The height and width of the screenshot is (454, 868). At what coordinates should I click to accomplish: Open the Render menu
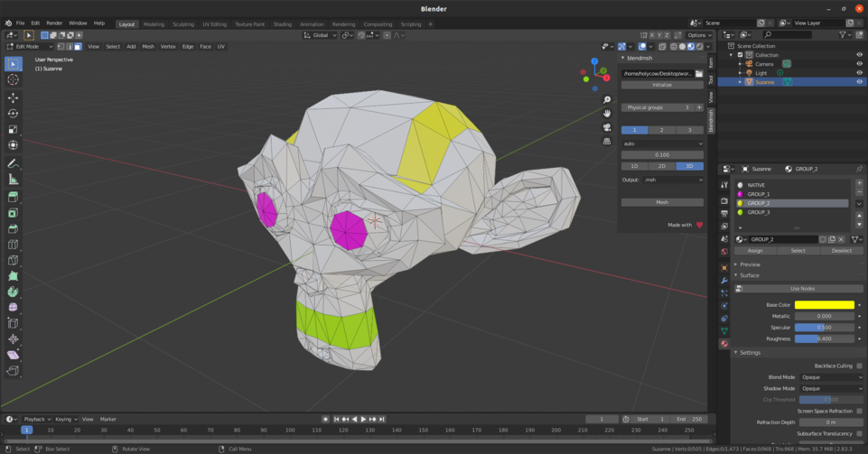pyautogui.click(x=54, y=23)
